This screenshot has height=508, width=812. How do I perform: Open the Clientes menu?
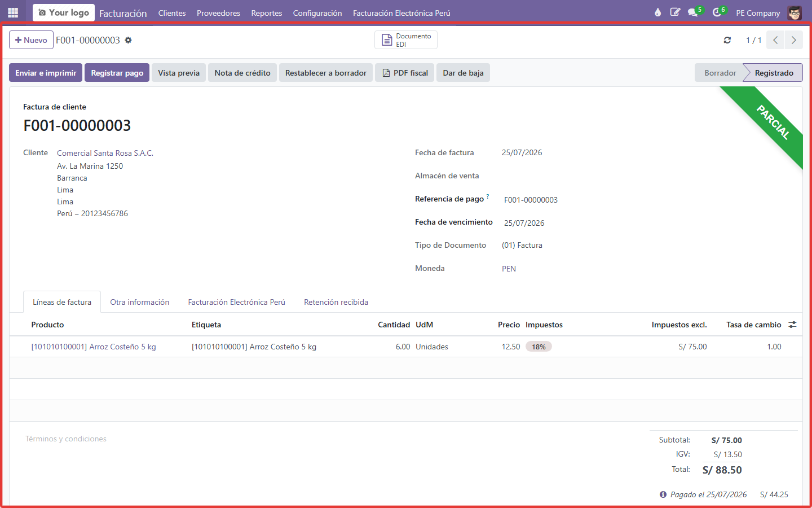(x=172, y=13)
